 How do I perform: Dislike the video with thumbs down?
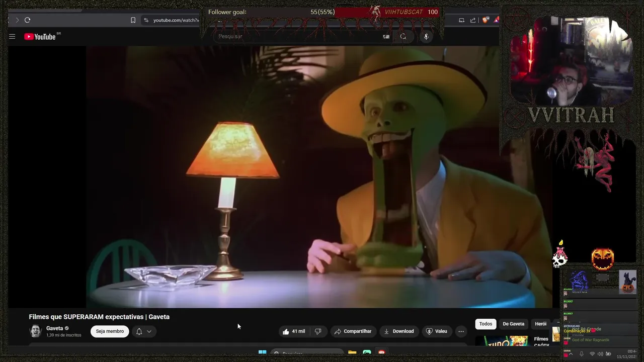(318, 331)
